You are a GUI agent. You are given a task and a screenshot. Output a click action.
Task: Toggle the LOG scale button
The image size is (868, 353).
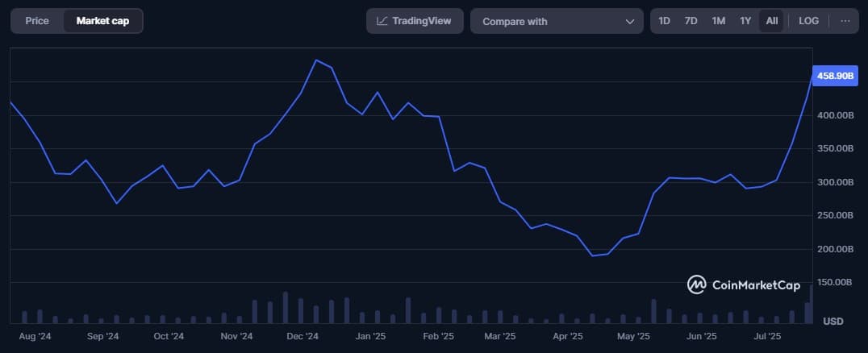coord(808,21)
